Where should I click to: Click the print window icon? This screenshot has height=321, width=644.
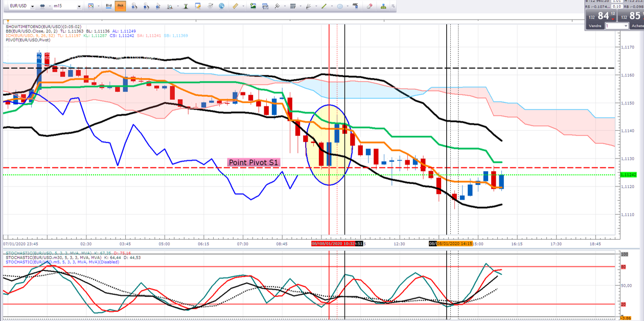click(265, 6)
